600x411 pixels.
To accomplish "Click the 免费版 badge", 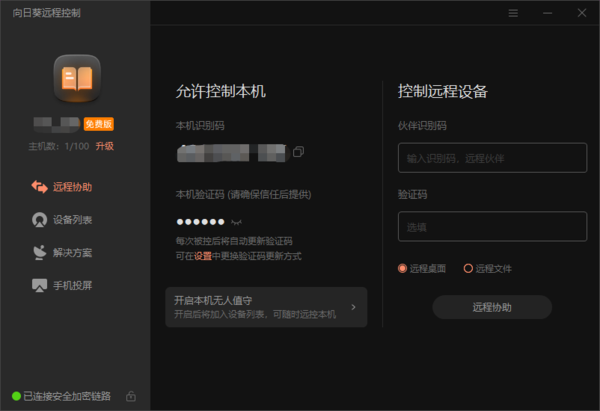I will (99, 124).
